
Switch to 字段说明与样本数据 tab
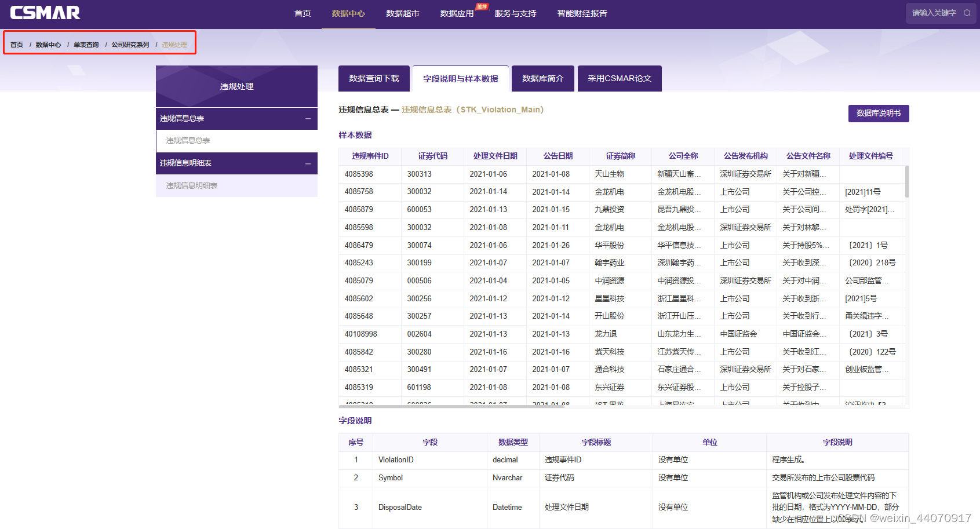[461, 79]
